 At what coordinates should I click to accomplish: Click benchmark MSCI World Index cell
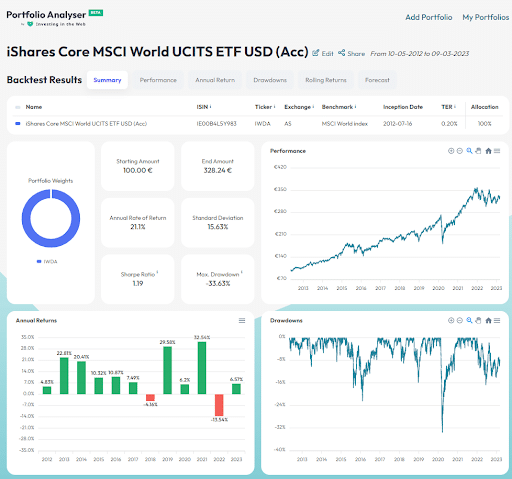coord(345,124)
